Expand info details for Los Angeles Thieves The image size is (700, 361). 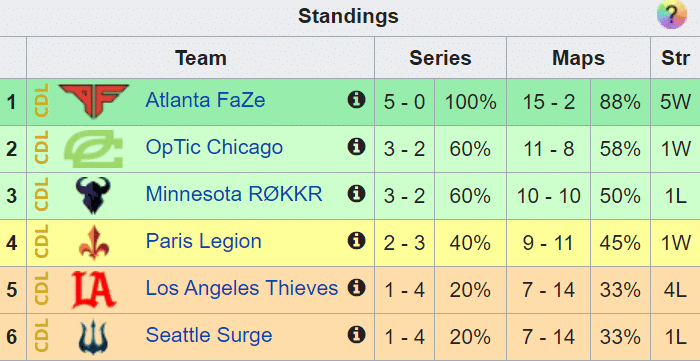click(356, 288)
